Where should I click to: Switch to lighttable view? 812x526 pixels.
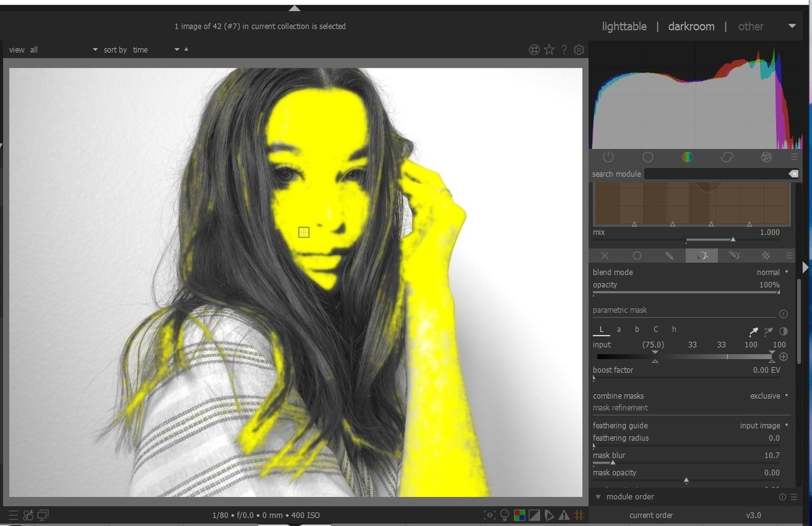(x=624, y=26)
